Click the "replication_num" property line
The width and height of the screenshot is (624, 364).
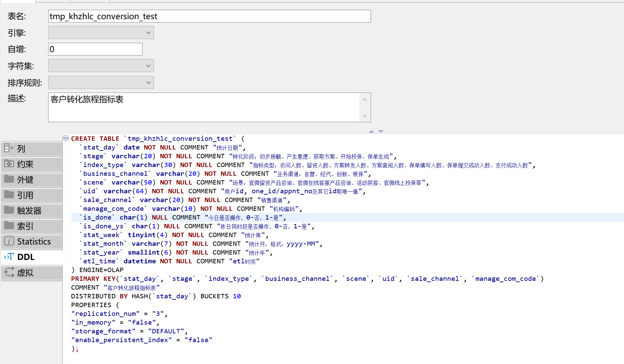coord(119,314)
